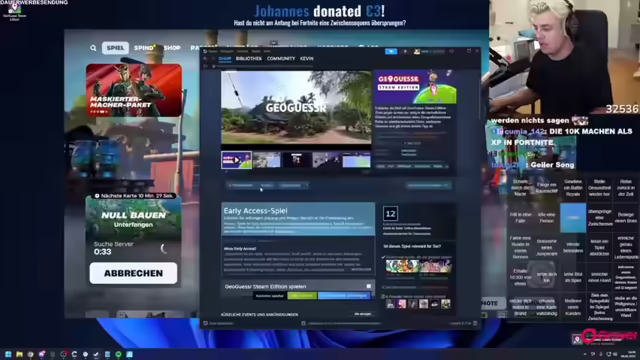Click the Steam notifications bell icon

(x=405, y=51)
